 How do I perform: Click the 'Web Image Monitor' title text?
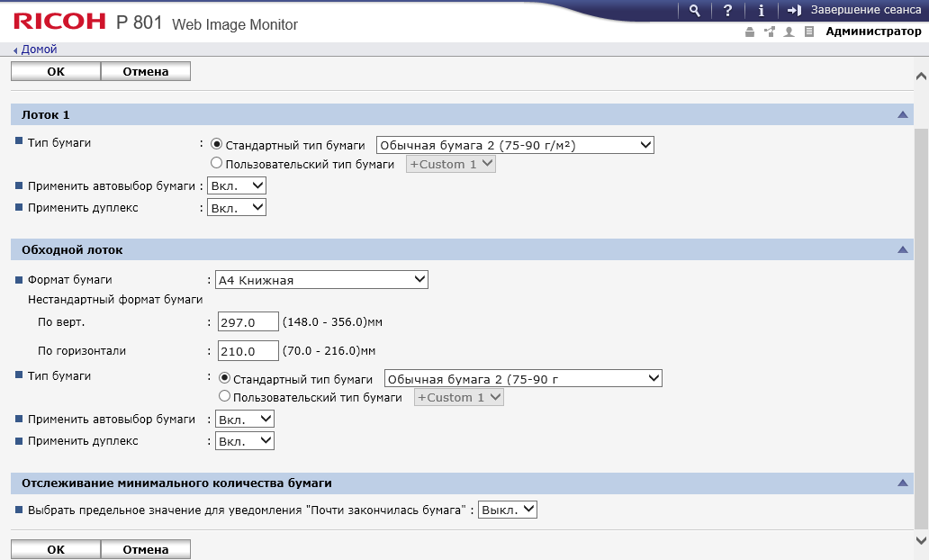click(x=235, y=25)
